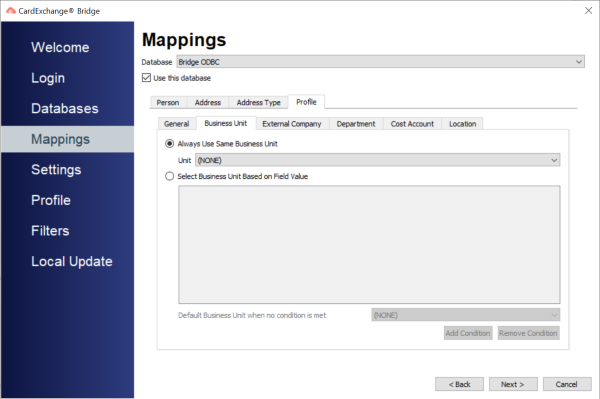Select the Cost Account tab
600x399 pixels.
(412, 124)
